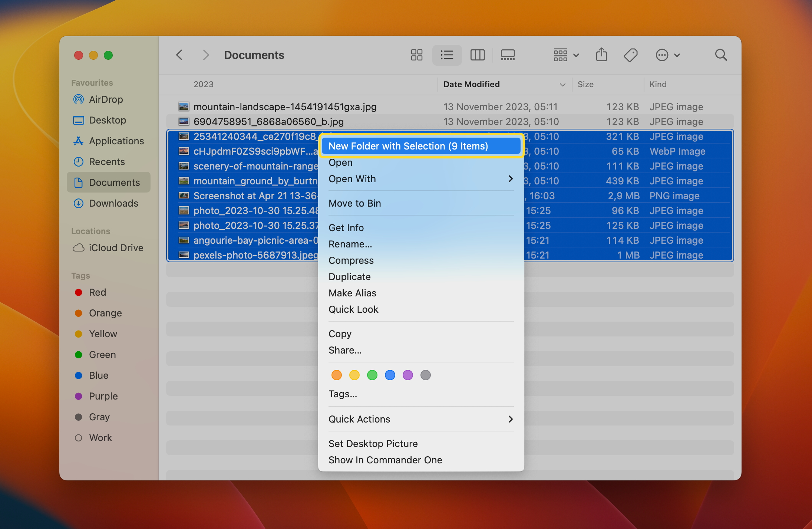Click the Date Modified sort dropdown
812x529 pixels.
coord(562,84)
